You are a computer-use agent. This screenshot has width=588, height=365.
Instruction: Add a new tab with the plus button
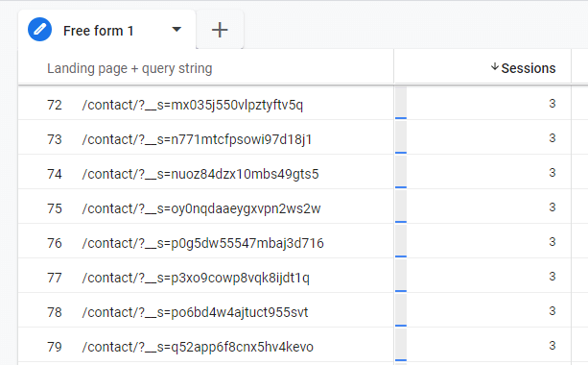pyautogui.click(x=220, y=30)
